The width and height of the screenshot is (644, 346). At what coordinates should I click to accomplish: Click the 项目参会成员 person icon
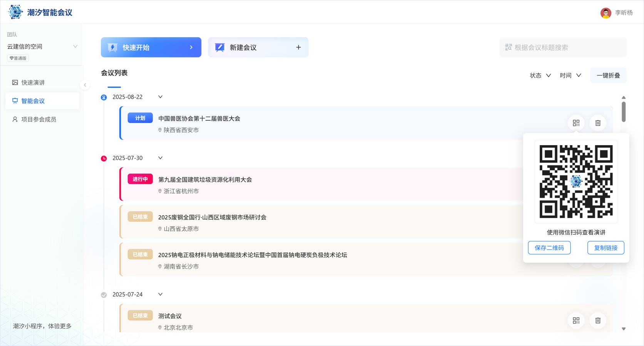[x=15, y=119]
